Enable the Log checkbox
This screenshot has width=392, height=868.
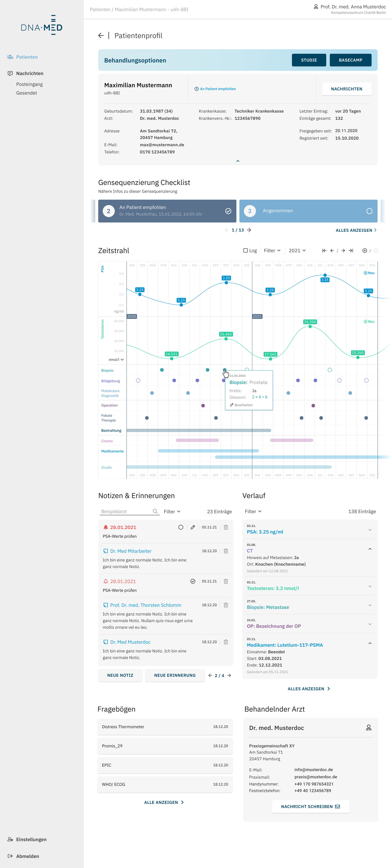(245, 251)
